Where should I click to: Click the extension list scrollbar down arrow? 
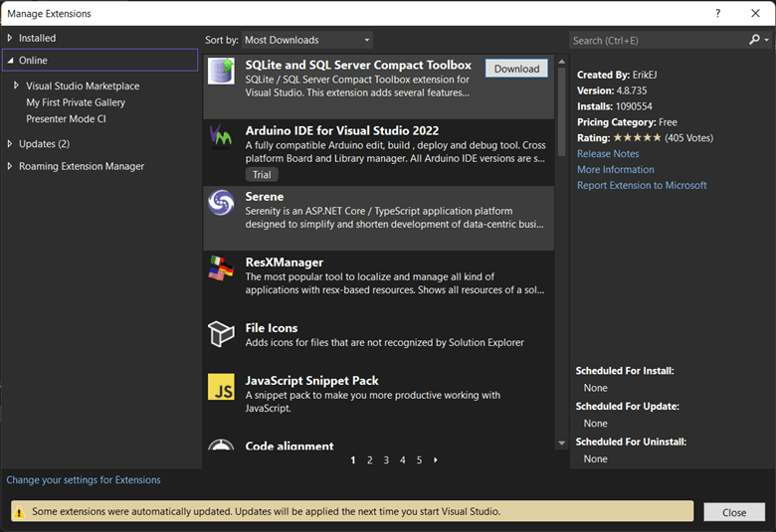coord(562,443)
